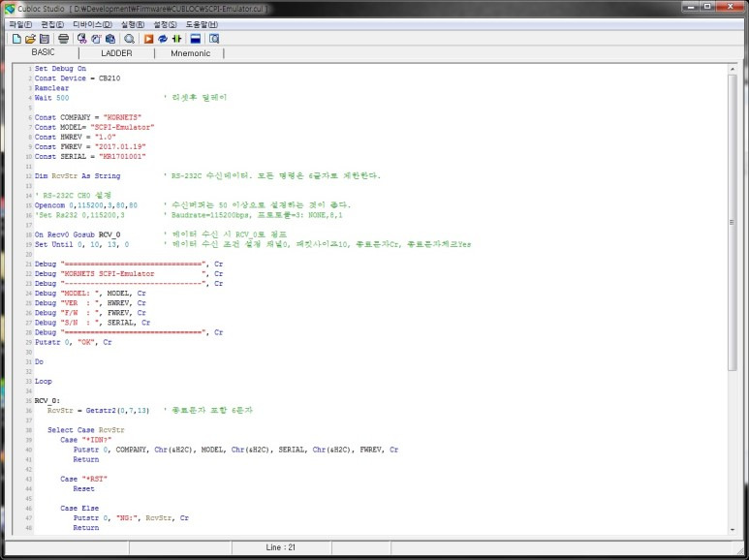Click the 'Debug "VER : "' line
The height and width of the screenshot is (560, 749).
click(90, 303)
